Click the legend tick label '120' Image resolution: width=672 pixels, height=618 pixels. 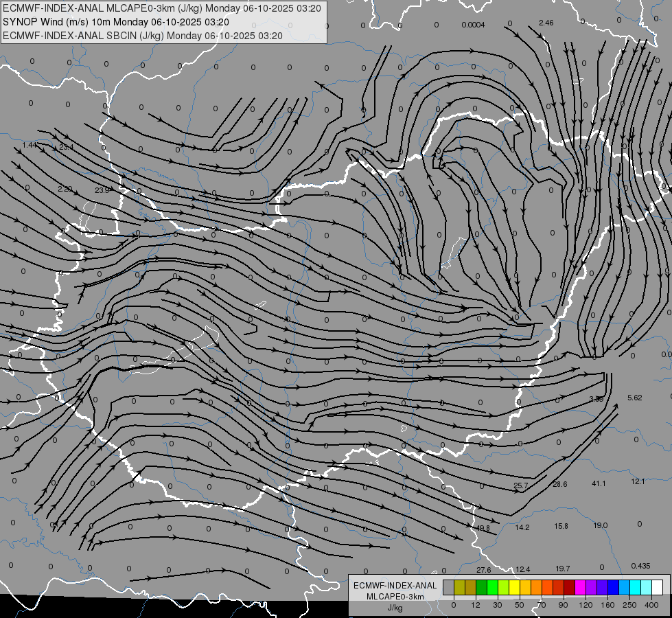[x=586, y=605]
